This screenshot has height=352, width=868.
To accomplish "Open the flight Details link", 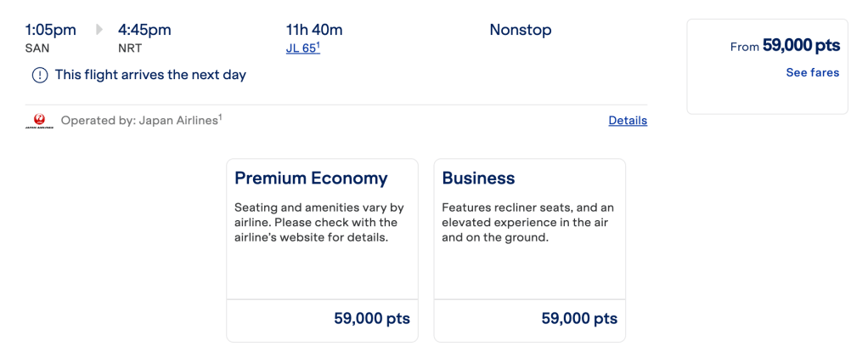I will click(x=628, y=121).
